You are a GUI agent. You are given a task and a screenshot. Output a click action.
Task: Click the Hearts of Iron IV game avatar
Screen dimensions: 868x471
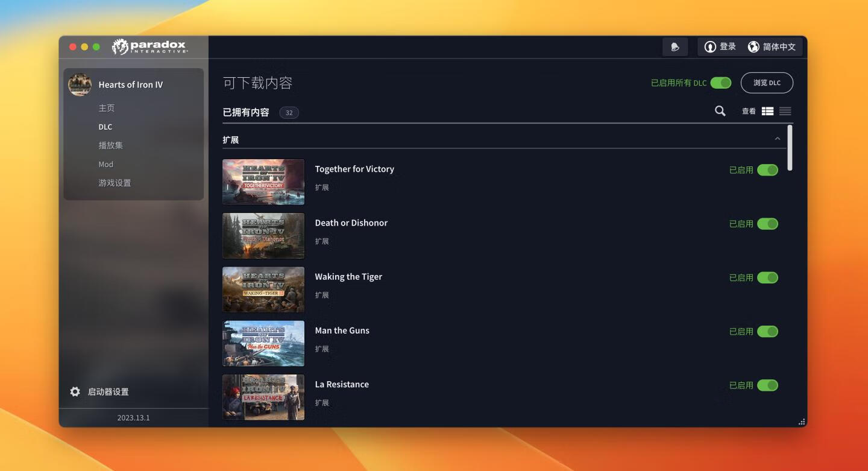tap(80, 85)
